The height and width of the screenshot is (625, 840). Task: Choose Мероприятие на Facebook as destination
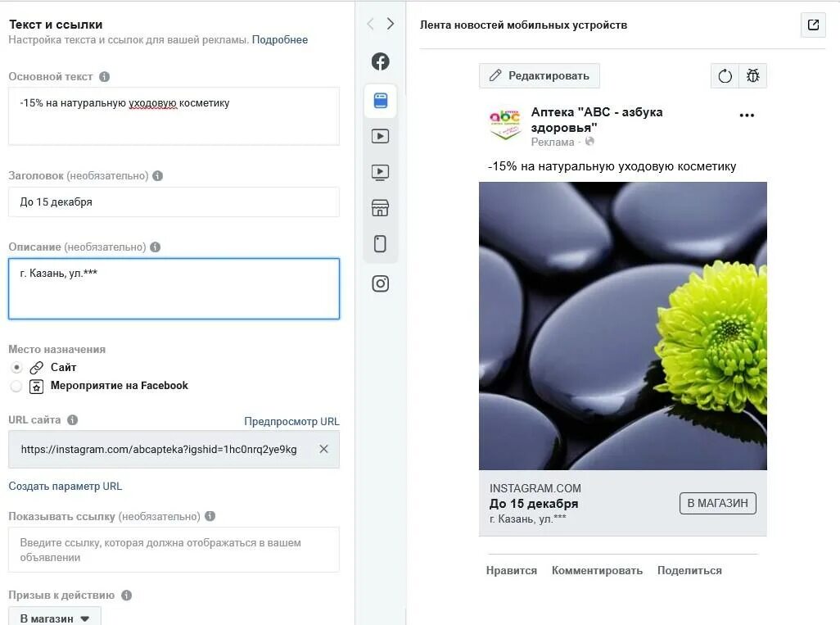[16, 385]
